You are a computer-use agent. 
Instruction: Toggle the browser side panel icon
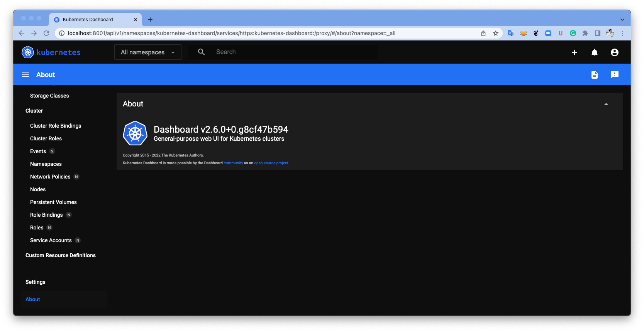[598, 33]
